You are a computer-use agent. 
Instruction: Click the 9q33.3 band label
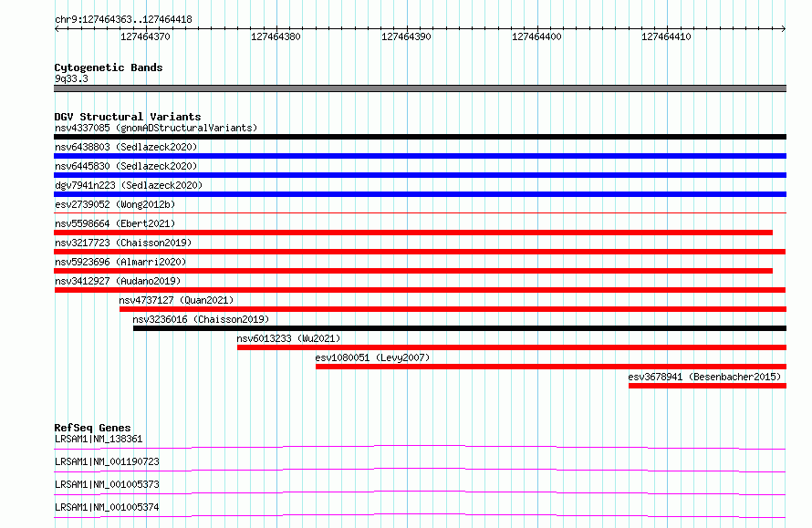click(71, 78)
